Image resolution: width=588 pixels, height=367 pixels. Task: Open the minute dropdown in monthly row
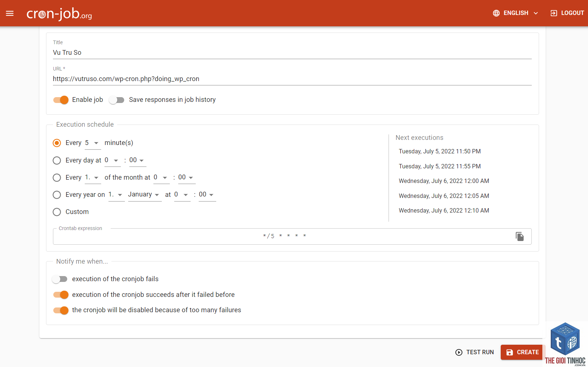[187, 177]
